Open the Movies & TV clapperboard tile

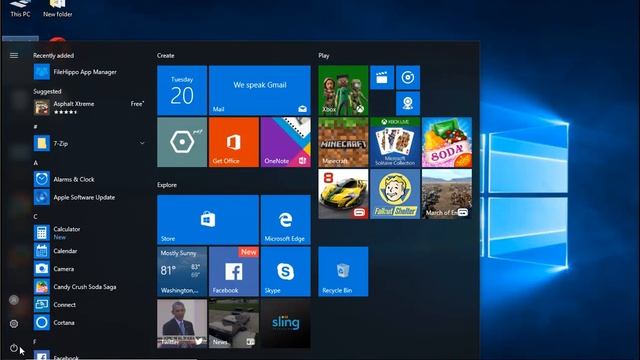[382, 78]
